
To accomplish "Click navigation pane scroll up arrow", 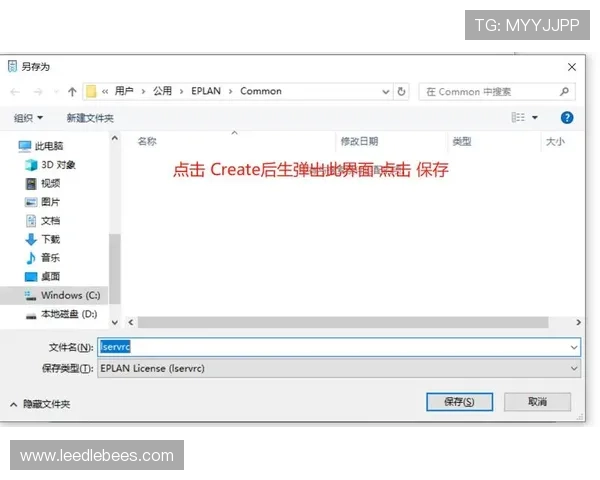I will [x=115, y=138].
